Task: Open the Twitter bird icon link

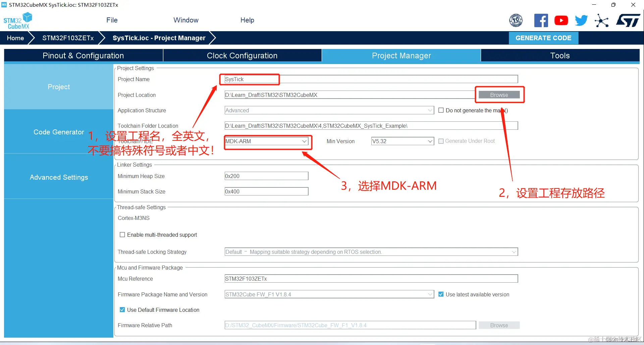Action: pos(581,20)
